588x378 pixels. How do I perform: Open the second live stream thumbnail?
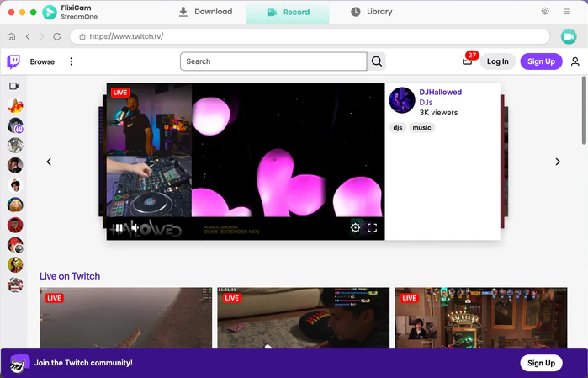click(304, 317)
